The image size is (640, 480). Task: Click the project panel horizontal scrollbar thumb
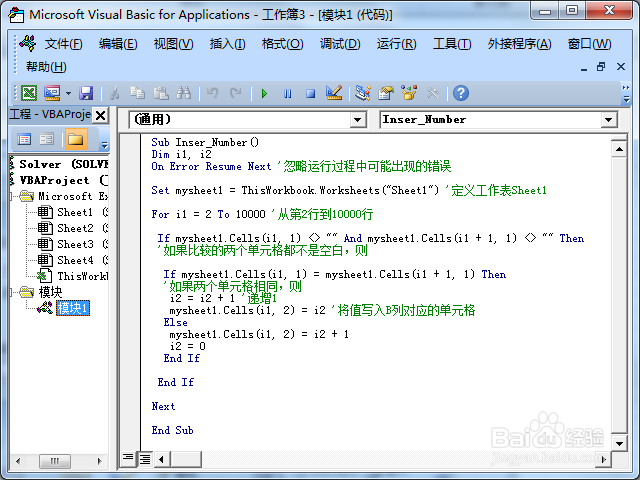(x=55, y=462)
